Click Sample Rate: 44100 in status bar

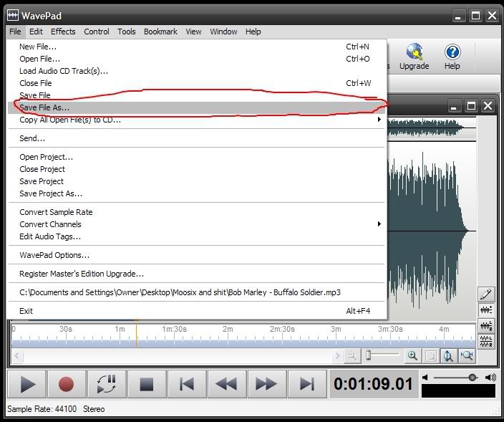pyautogui.click(x=42, y=409)
